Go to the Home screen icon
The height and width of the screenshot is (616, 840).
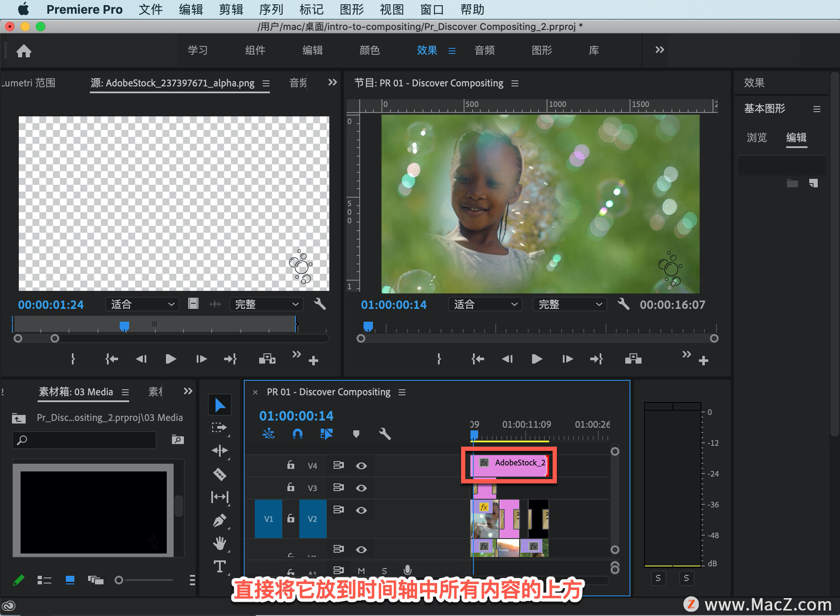24,51
